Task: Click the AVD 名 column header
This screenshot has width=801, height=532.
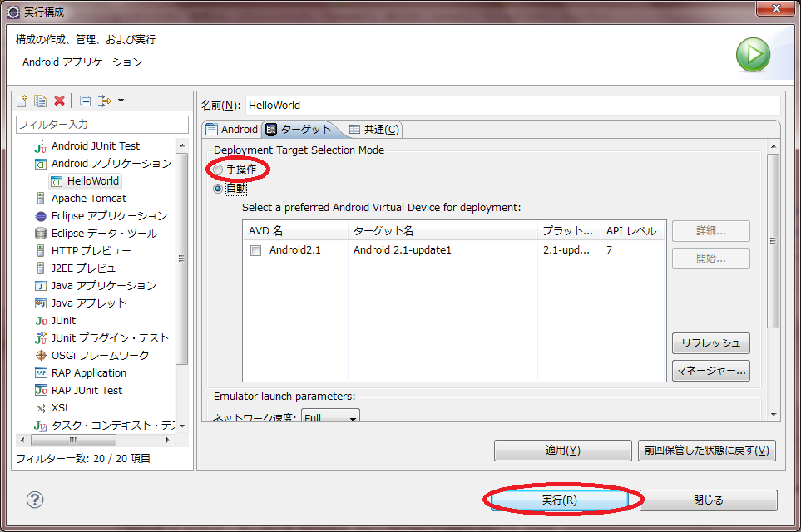Action: click(295, 231)
